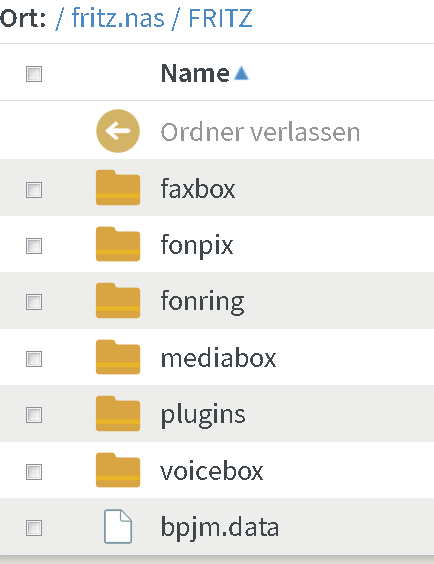Open the plugins folder name
The height and width of the screenshot is (564, 434).
pyautogui.click(x=203, y=415)
